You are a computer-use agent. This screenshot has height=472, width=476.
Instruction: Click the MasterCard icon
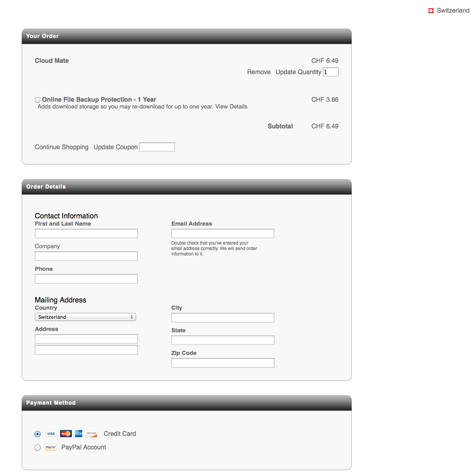66,434
